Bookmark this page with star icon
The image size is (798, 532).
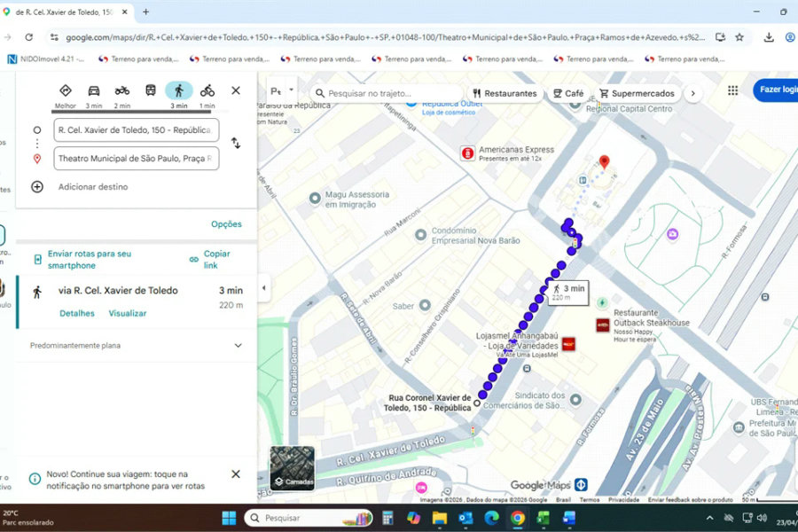[739, 37]
